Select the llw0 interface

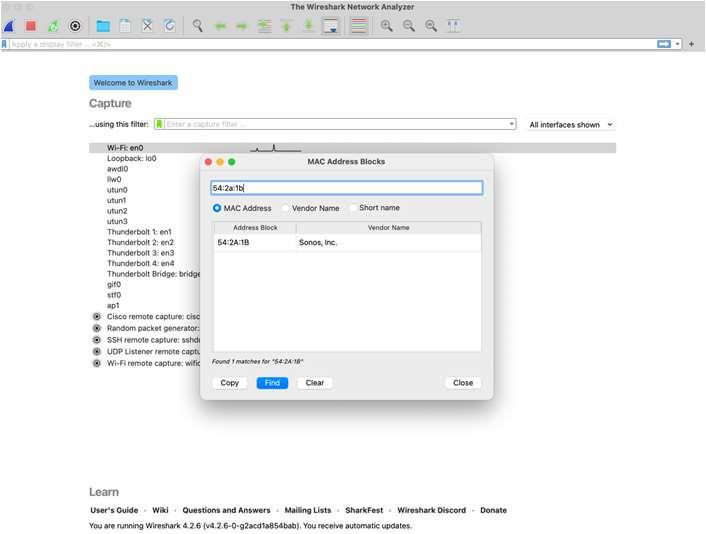(x=114, y=179)
